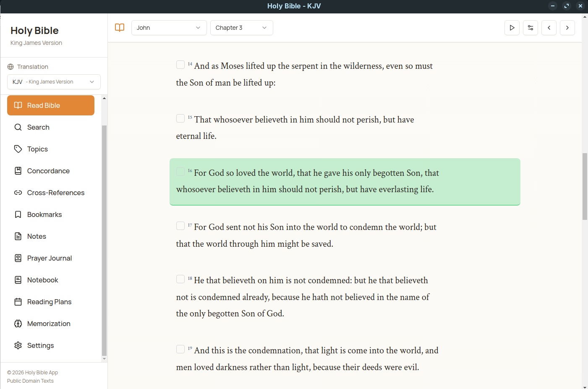Play audio with the play button

pos(512,28)
